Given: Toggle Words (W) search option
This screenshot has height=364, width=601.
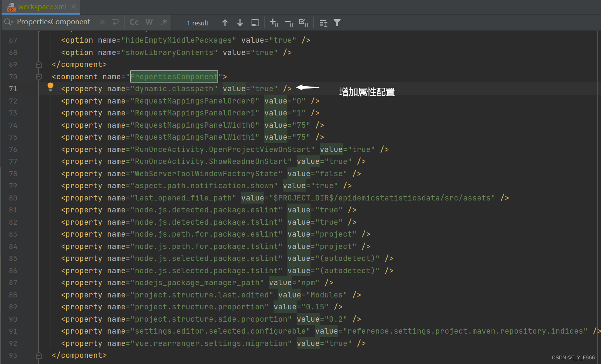Looking at the screenshot, I should [x=149, y=22].
